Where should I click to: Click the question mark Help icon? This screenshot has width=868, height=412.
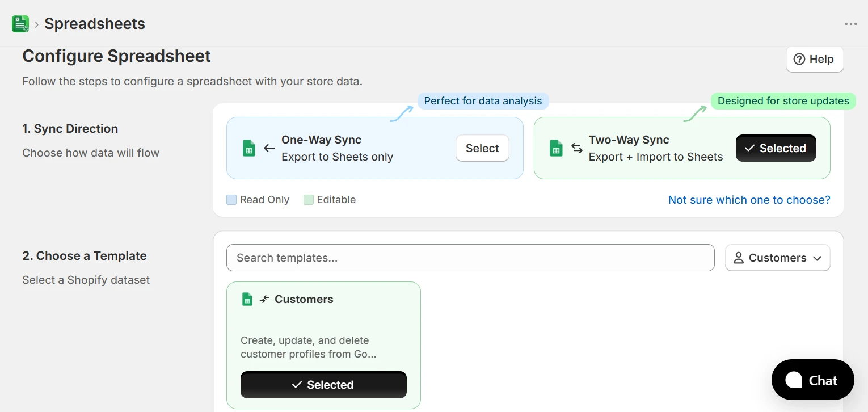(x=799, y=59)
